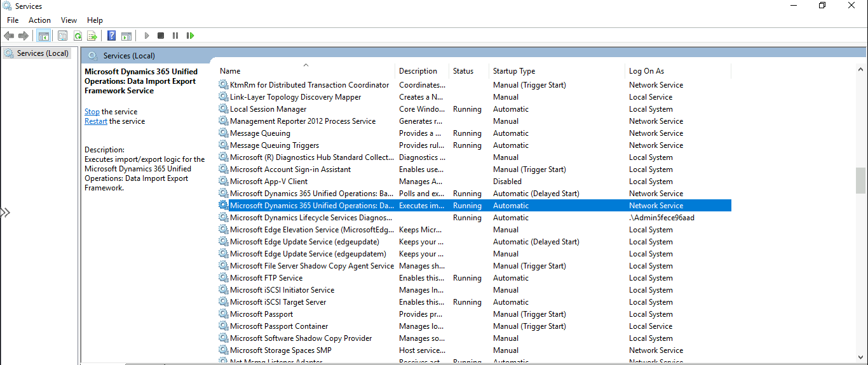Viewport: 868px width, 365px height.
Task: Select Microsoft Dynamics Lifecycle Services Diagnostics row
Action: [x=474, y=218]
